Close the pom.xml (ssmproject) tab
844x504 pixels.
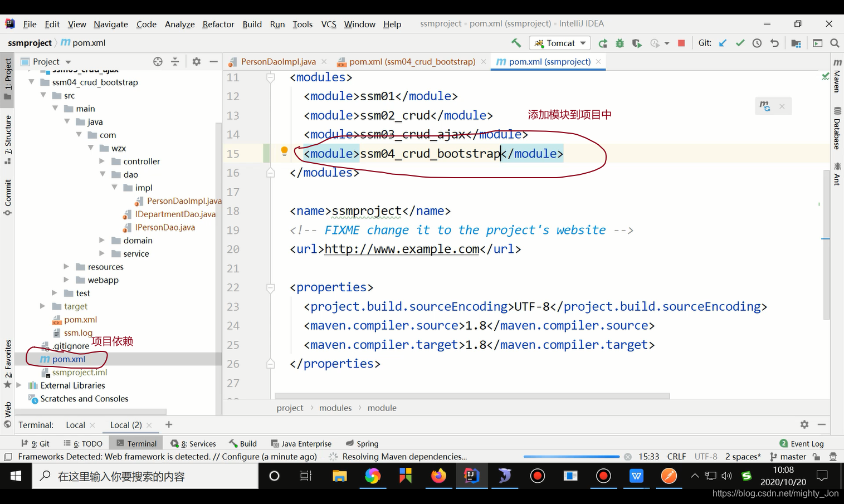coord(598,61)
